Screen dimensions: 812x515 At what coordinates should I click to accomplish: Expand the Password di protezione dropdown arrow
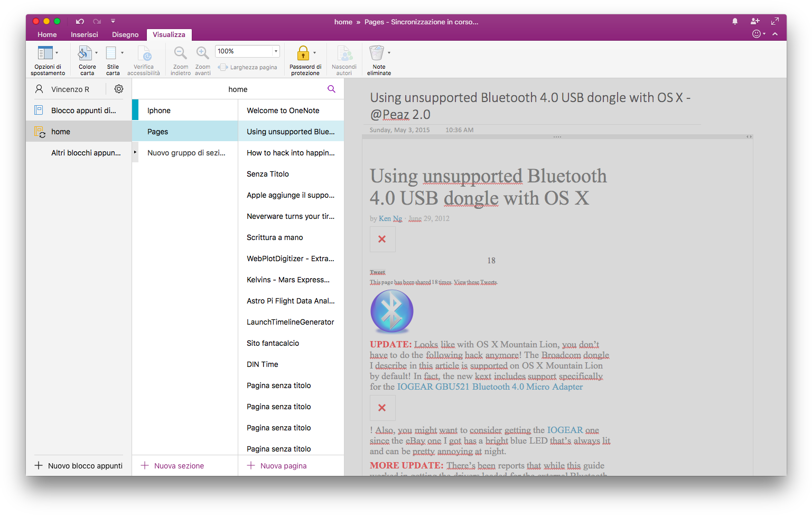[x=315, y=53]
